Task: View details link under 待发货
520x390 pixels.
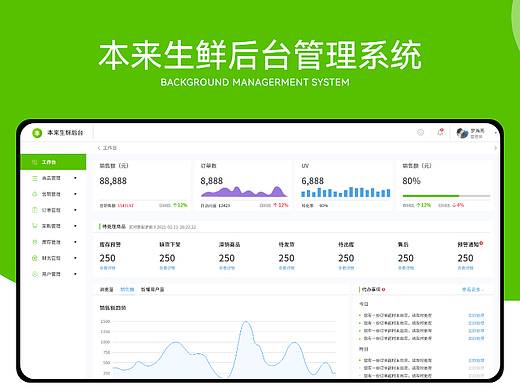Action: [286, 268]
